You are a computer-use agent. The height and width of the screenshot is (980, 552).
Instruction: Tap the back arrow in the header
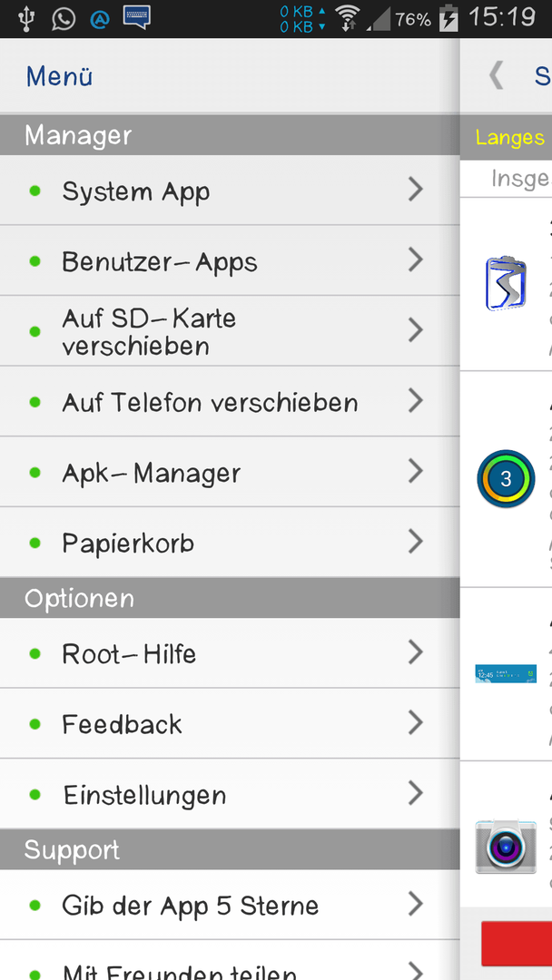click(497, 75)
